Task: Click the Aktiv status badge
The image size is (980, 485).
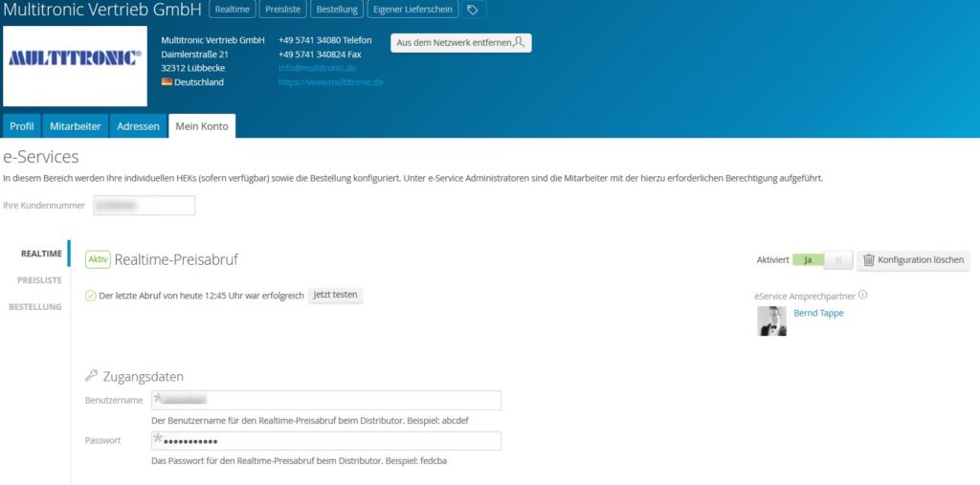Action: tap(98, 259)
